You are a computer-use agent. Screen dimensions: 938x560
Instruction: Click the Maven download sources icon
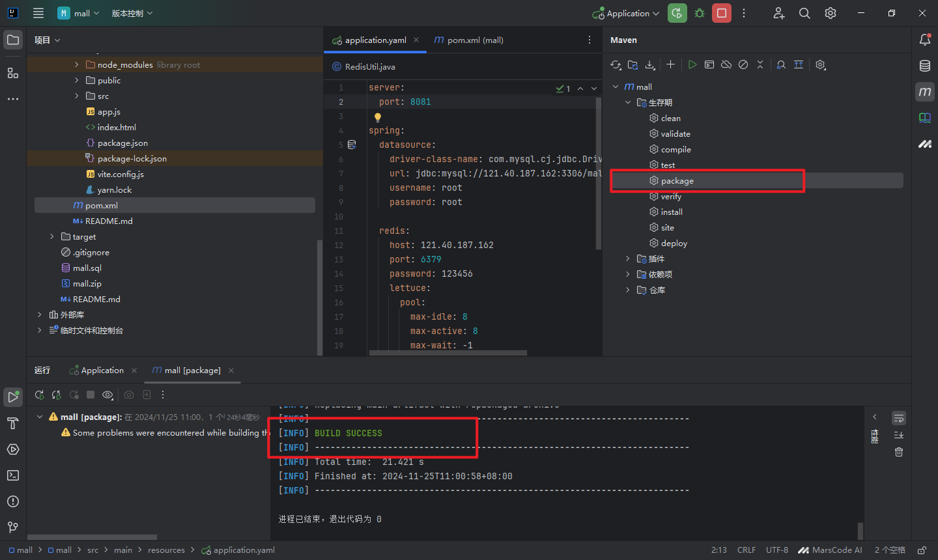tap(650, 65)
